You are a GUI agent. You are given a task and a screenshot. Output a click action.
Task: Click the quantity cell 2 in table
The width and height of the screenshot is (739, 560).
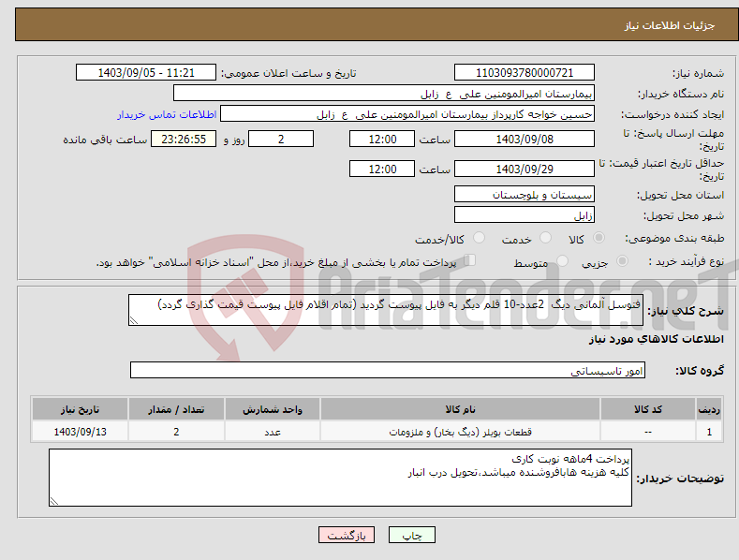tap(176, 432)
